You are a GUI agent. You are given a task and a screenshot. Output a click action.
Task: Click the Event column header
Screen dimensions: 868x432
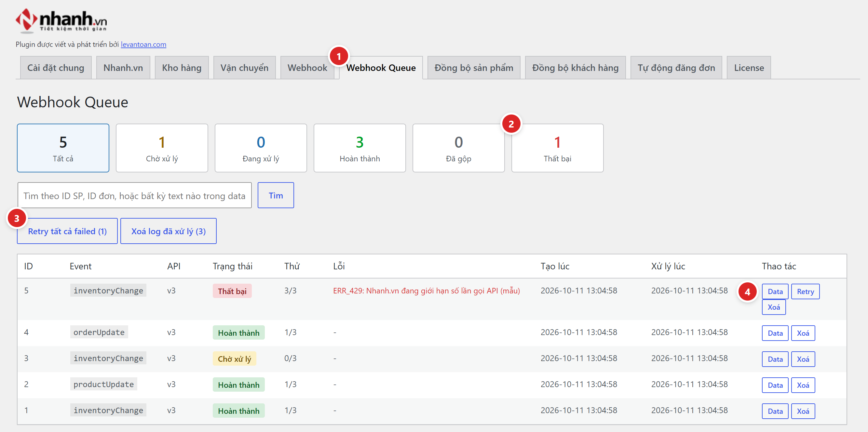[x=81, y=266]
